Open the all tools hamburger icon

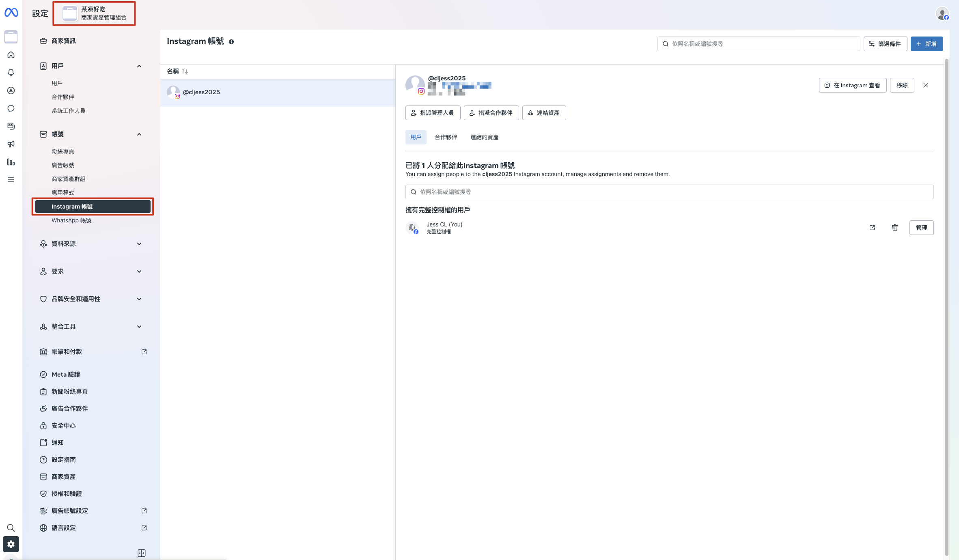click(x=11, y=180)
